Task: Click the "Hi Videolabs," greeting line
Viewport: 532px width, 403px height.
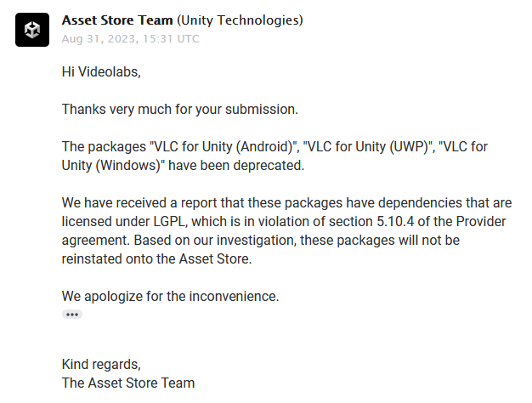Action: pos(101,71)
